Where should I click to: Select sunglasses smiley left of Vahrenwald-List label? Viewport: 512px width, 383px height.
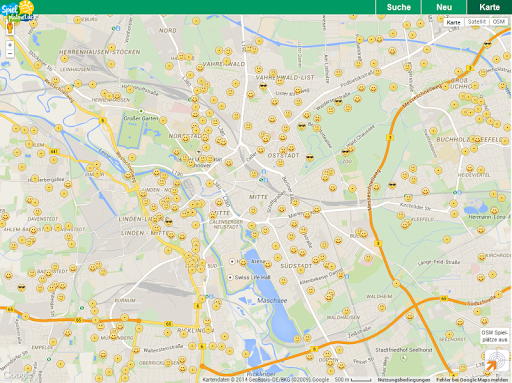(263, 86)
